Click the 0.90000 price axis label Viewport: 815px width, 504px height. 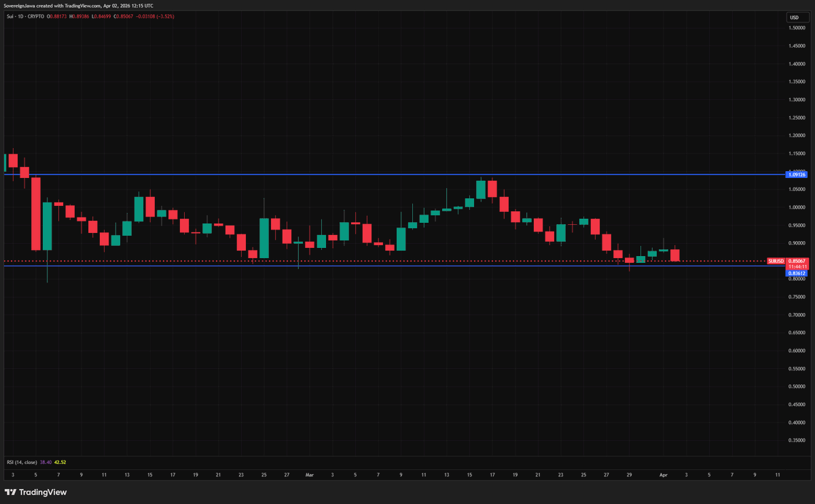click(x=797, y=243)
